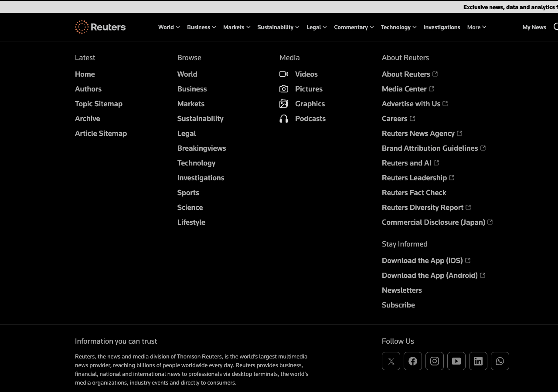Click external-link icon next to Download the App (iOS)
Image resolution: width=558 pixels, height=392 pixels.
pos(468,260)
